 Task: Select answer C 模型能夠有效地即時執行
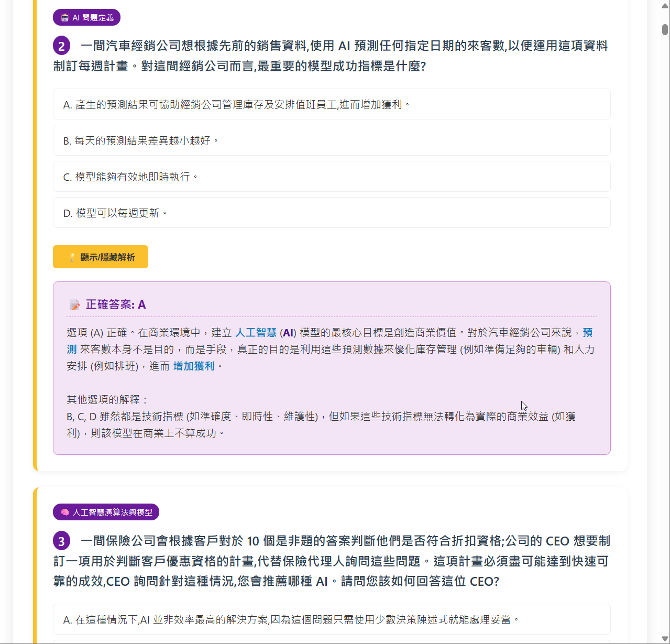point(332,177)
